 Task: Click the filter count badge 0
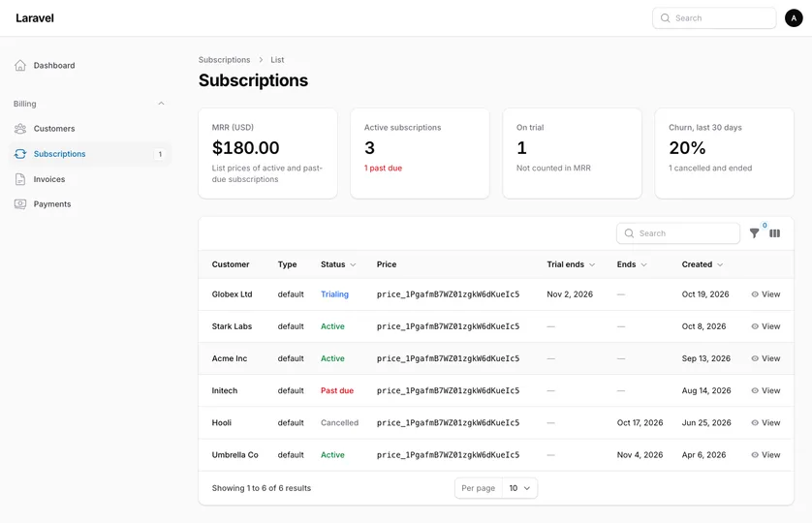[765, 226]
